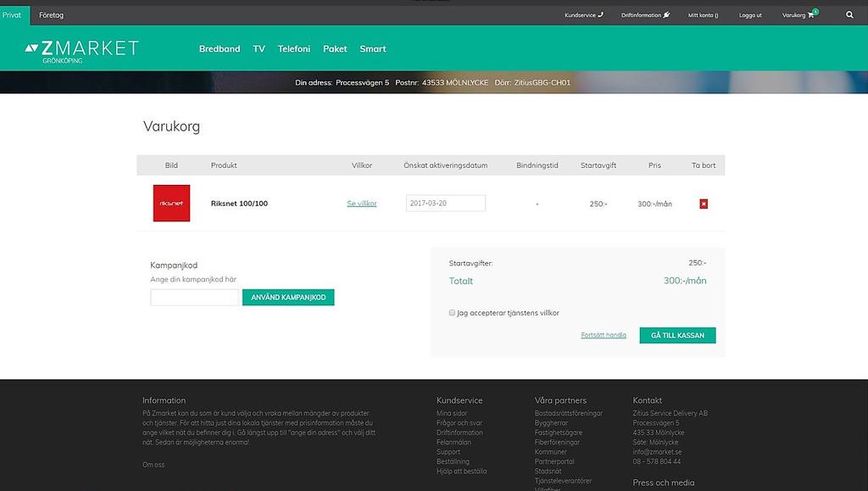
Task: Click the 'Varukorg' page heading
Action: 171,126
